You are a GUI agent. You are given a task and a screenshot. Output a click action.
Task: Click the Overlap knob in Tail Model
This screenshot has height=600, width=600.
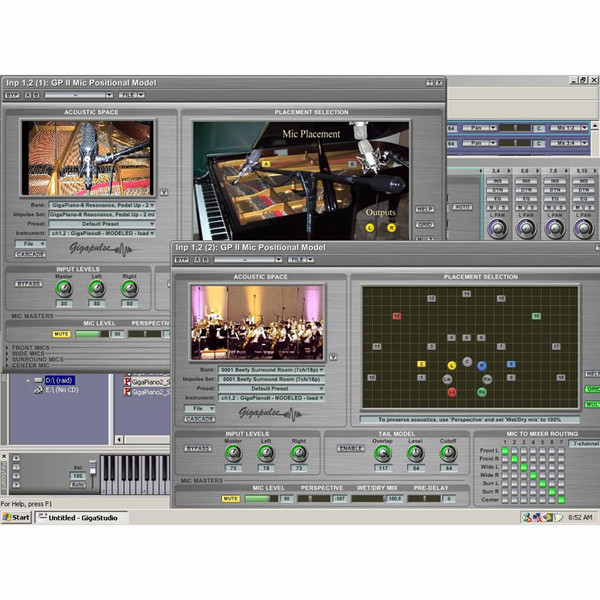click(x=382, y=453)
